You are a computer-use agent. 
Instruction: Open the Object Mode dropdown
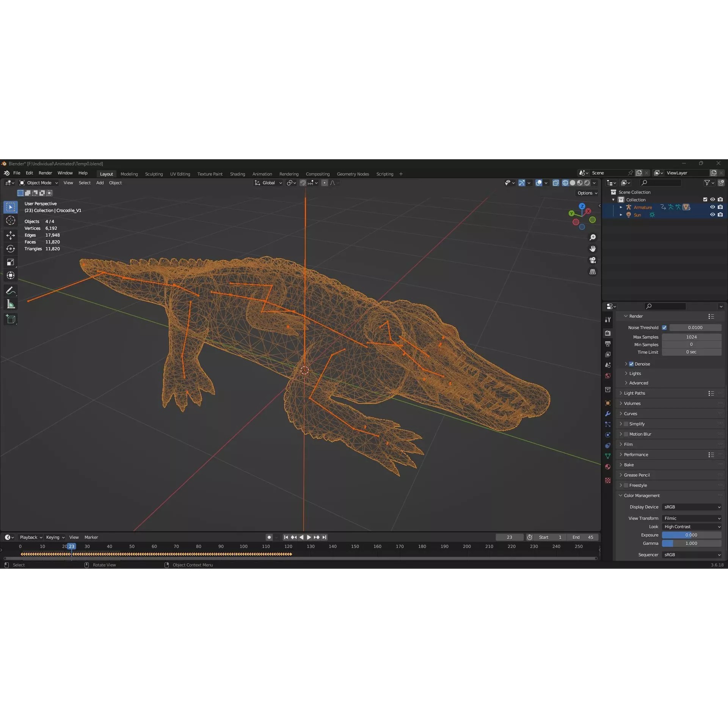38,183
